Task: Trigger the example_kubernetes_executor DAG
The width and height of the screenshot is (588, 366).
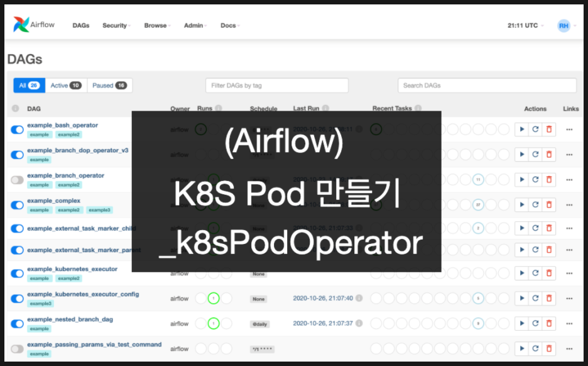Action: [521, 274]
